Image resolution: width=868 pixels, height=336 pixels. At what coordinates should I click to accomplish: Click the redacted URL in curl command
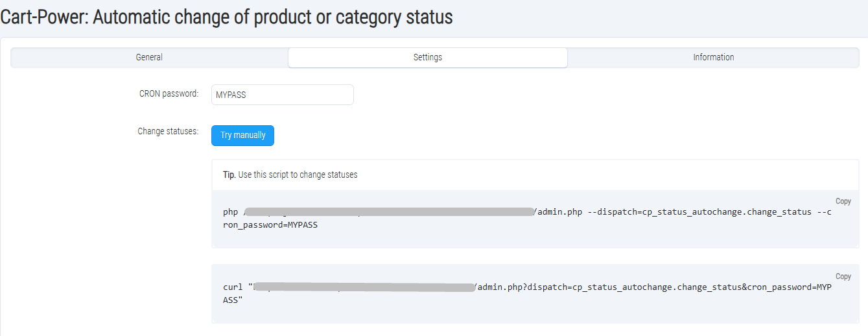[x=363, y=287]
